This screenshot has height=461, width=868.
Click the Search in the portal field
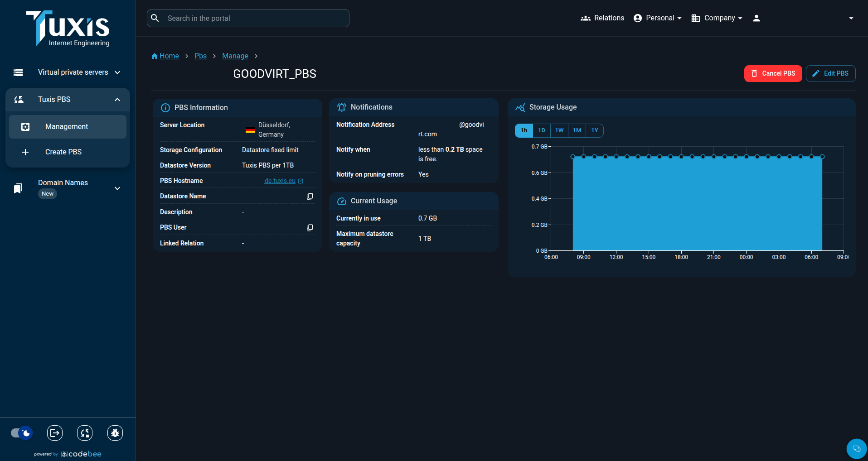tap(248, 18)
